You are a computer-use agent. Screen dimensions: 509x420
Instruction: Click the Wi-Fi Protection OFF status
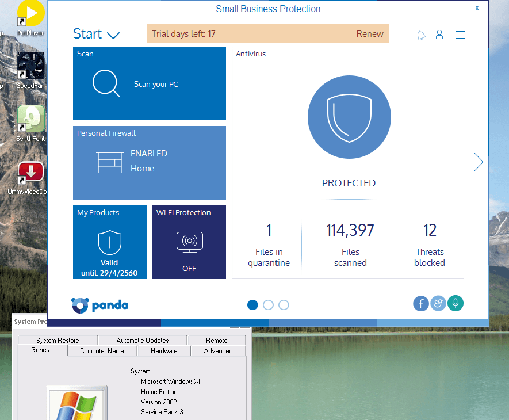pyautogui.click(x=189, y=269)
